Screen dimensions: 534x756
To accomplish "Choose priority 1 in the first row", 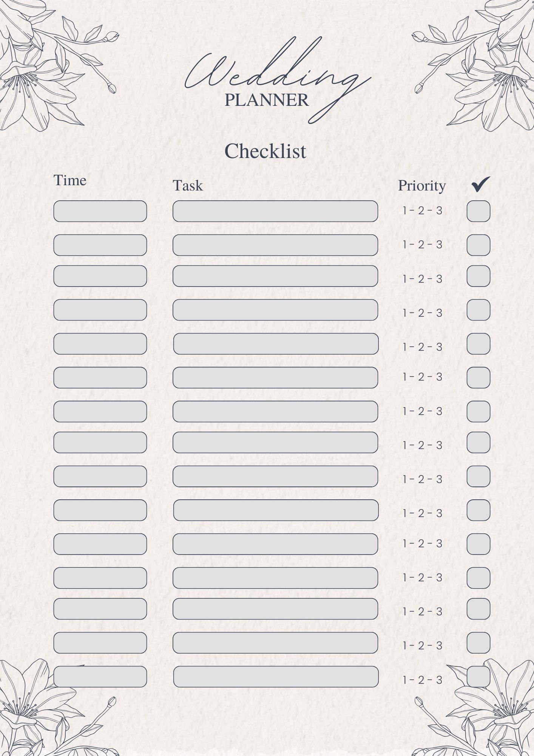I will pos(405,211).
